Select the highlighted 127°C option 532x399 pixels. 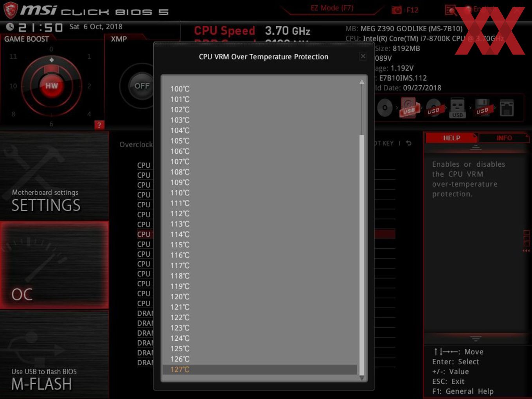tap(260, 369)
